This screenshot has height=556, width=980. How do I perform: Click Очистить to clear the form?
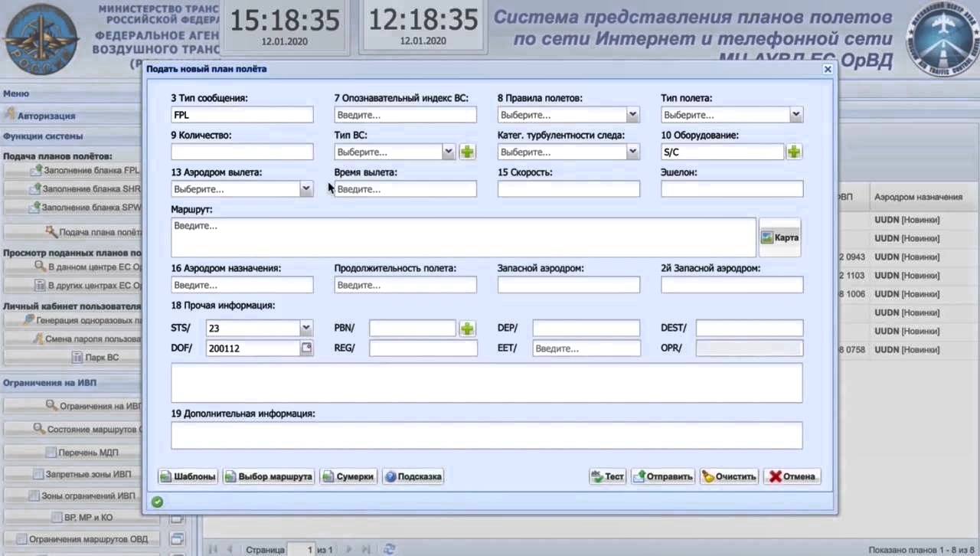click(729, 476)
